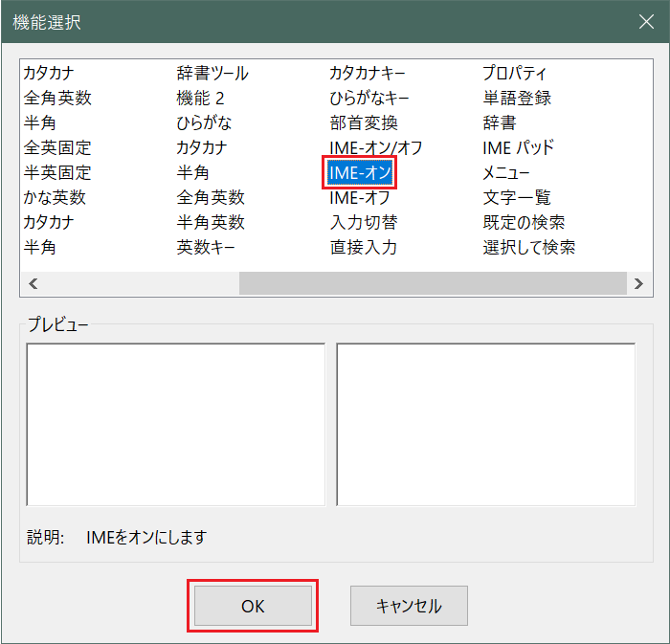Choose 選択して検索 from the list

point(529,247)
